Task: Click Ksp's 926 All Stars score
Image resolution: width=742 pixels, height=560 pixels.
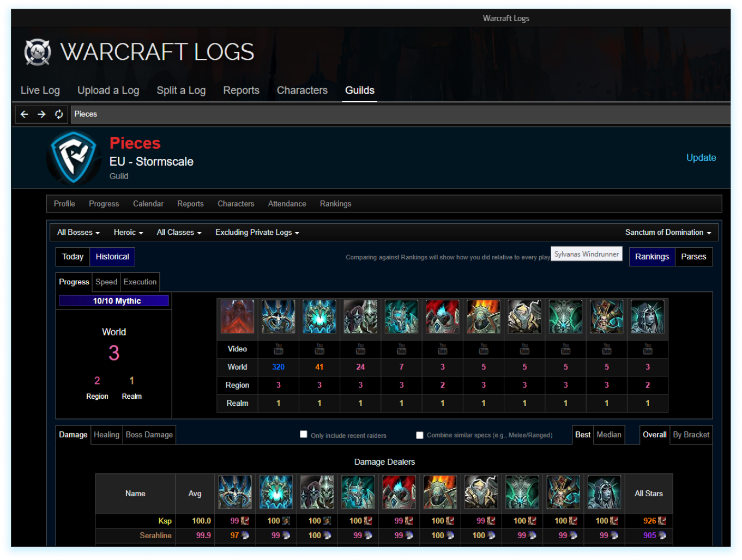Action: tap(649, 521)
